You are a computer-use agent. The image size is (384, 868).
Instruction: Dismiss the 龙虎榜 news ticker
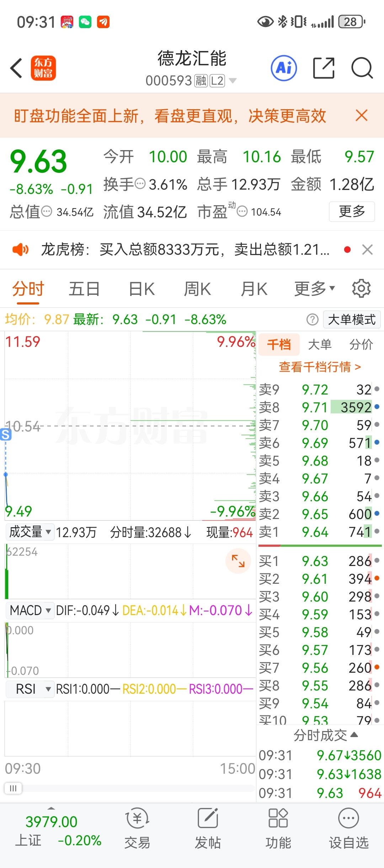(367, 250)
